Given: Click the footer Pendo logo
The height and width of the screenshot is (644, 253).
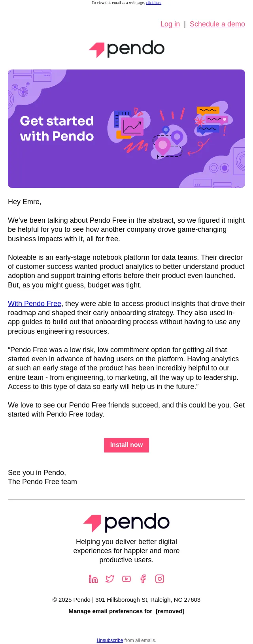Looking at the screenshot, I should pyautogui.click(x=126, y=523).
